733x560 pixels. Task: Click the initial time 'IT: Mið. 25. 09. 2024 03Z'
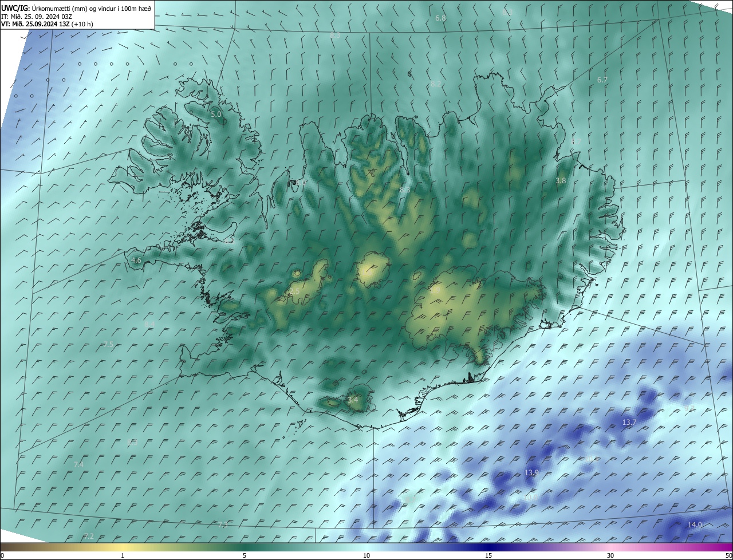(36, 17)
